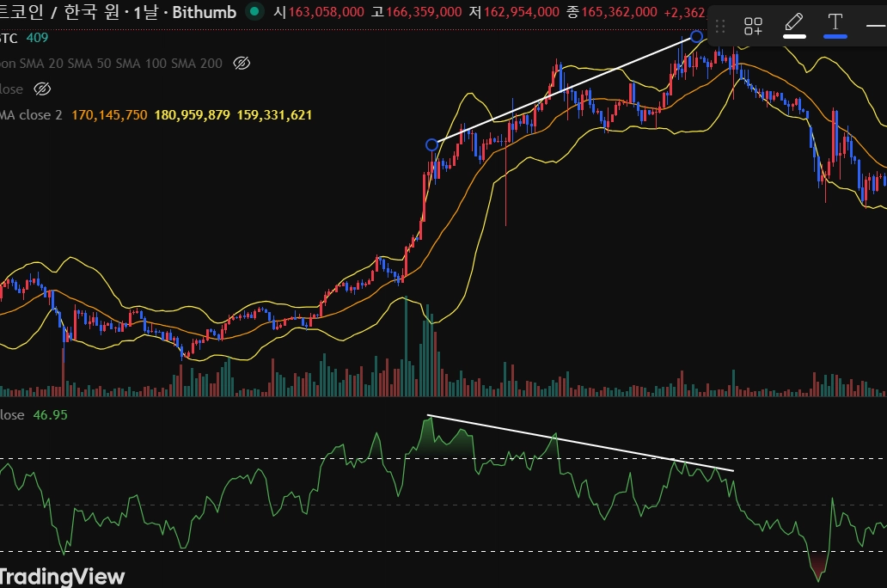This screenshot has width=887, height=588.
Task: Select the MA close 2 Bollinger legend
Action: click(x=31, y=115)
